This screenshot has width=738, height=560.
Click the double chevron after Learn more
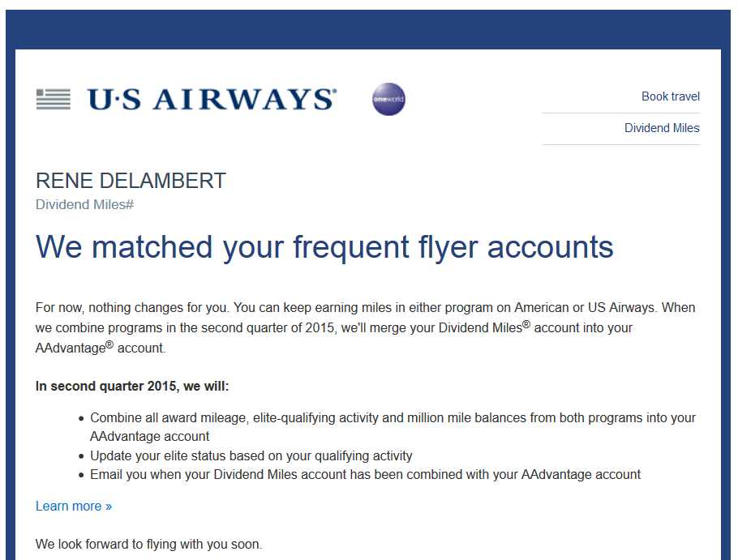pyautogui.click(x=109, y=507)
